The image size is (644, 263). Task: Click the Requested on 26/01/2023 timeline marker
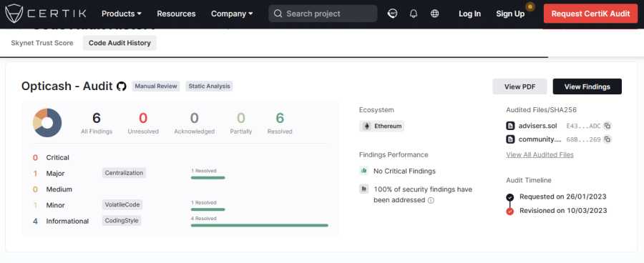point(510,197)
